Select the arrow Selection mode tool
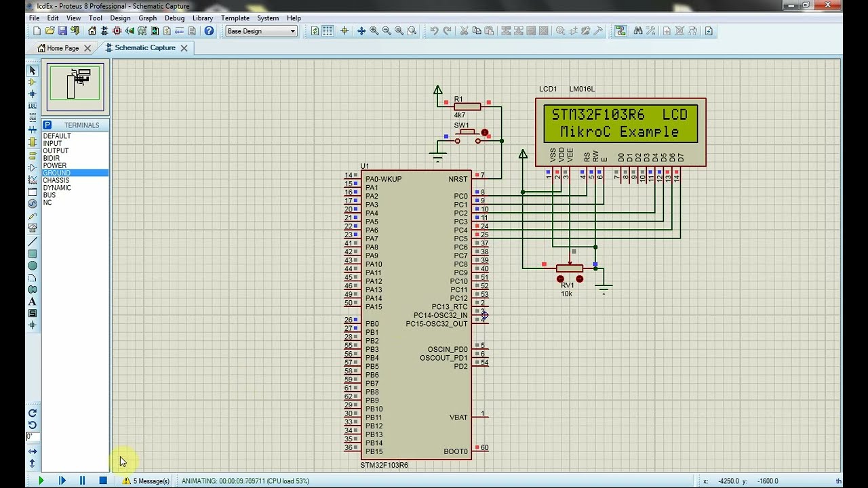 (x=32, y=70)
